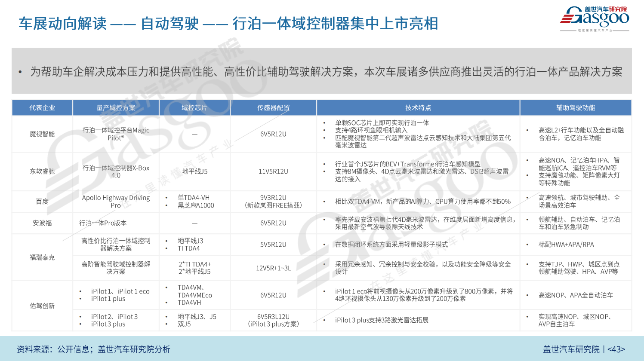Select the 高性价比行泊一体域控制器解决方案 cell
Viewport: 644px width, 361px height.
116,245
